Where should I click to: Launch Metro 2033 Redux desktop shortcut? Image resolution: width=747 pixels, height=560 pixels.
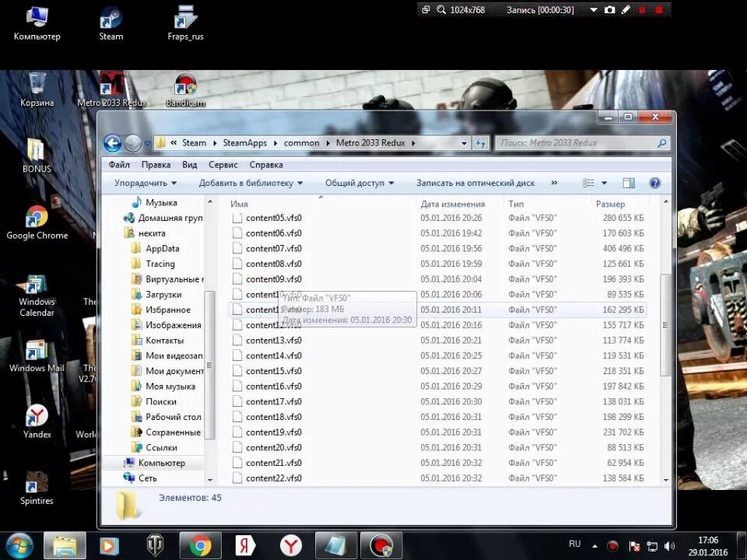click(112, 89)
